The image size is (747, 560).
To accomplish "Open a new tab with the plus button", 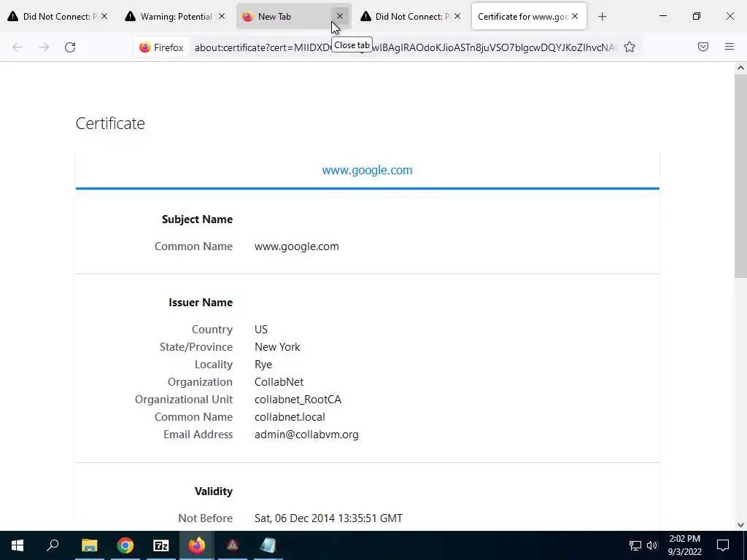I will coord(602,17).
